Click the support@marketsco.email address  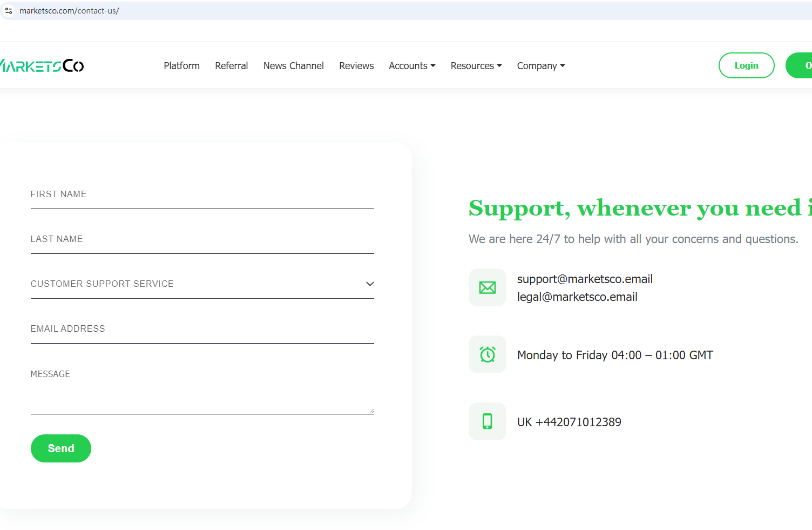pos(585,279)
